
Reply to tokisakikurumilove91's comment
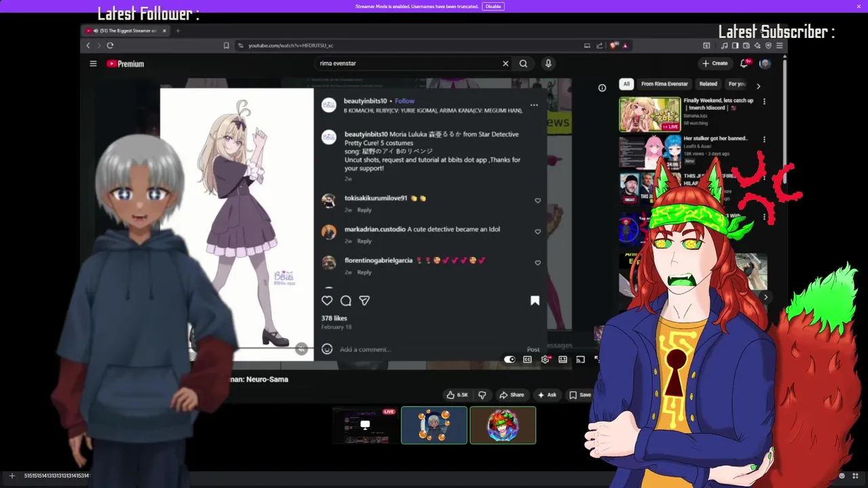(x=364, y=210)
